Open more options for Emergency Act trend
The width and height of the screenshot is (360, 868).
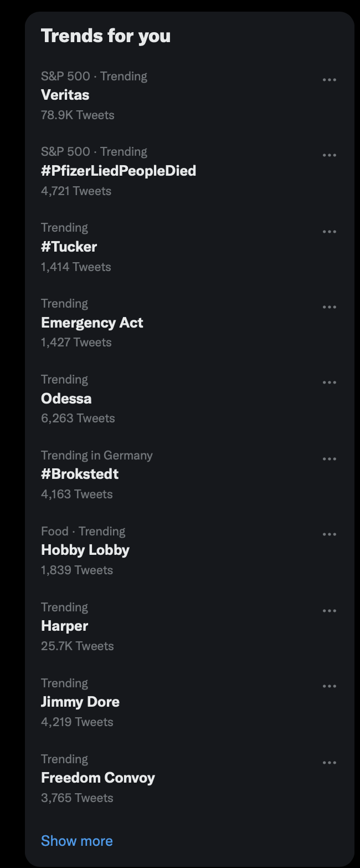point(330,307)
